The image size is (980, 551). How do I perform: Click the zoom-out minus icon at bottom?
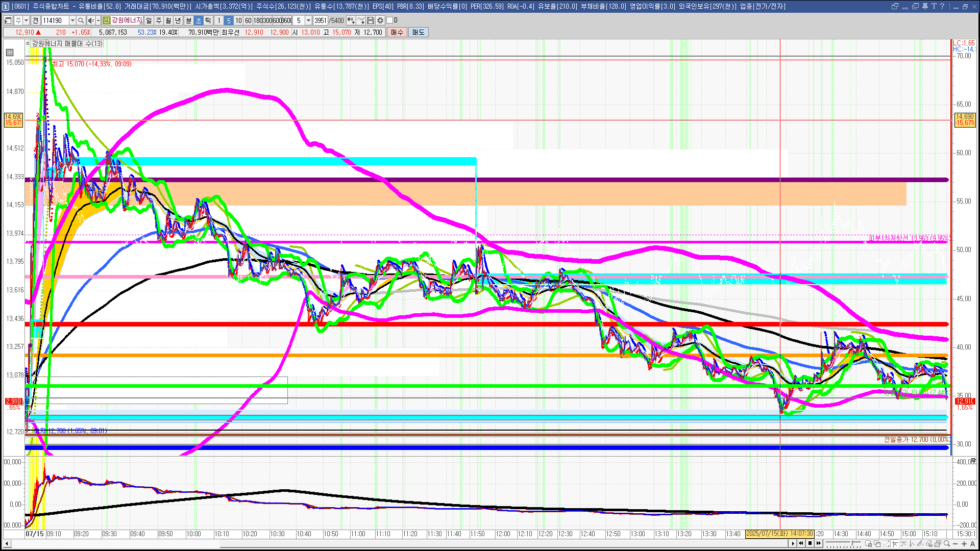coord(955,544)
